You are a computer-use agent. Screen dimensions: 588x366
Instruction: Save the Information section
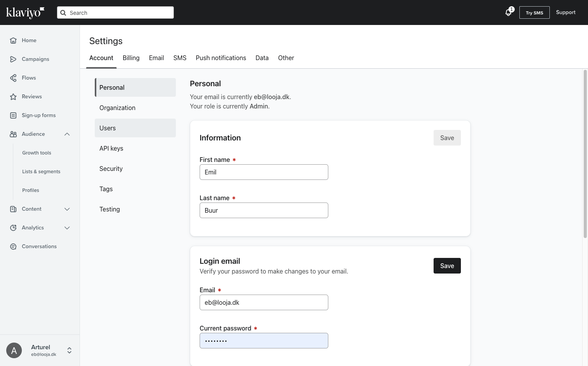(x=447, y=138)
